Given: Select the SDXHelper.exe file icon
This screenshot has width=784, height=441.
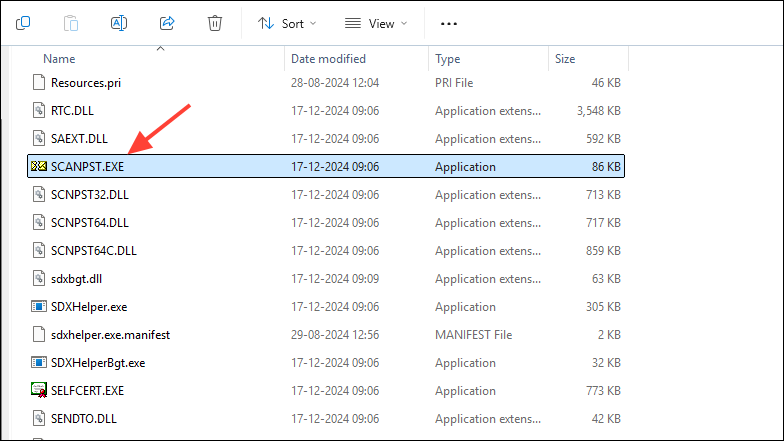Looking at the screenshot, I should [38, 307].
